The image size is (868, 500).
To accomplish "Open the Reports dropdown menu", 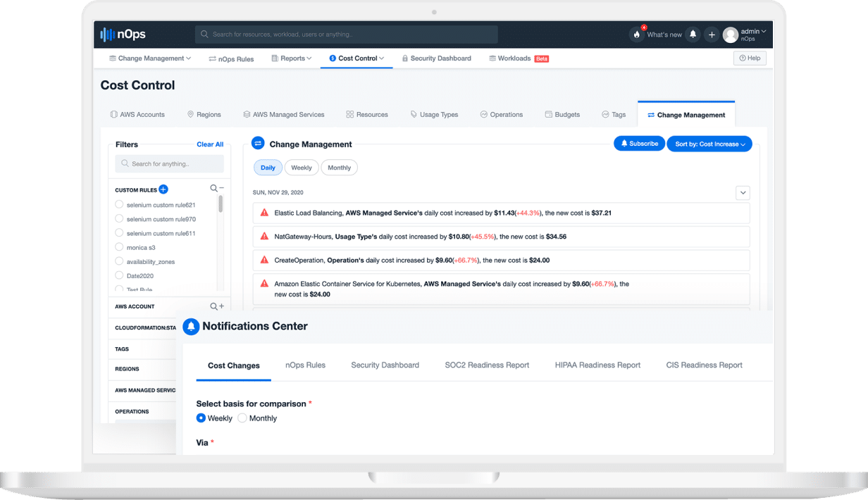I will pos(291,58).
